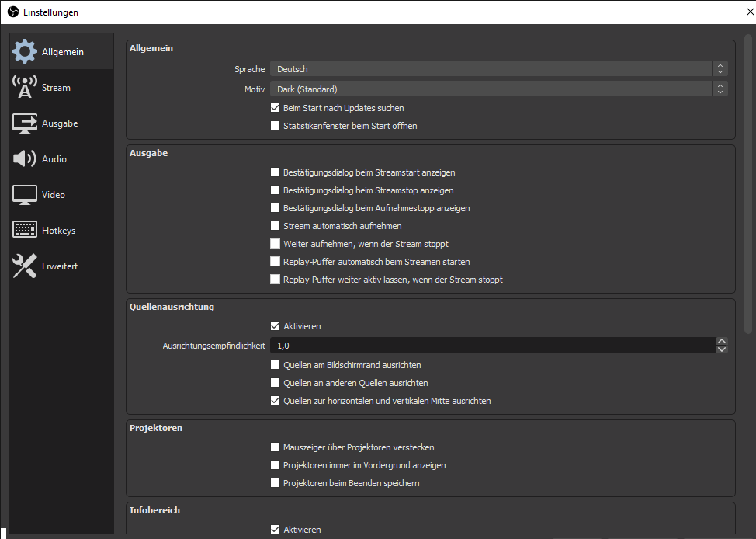756x539 pixels.
Task: Increase Ausrichtungsempfindlichkeit with up arrow
Action: (x=722, y=342)
